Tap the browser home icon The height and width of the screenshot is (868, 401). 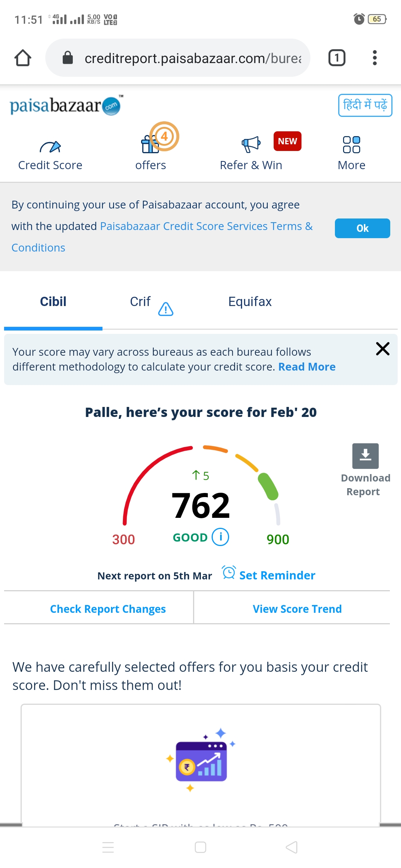[x=23, y=58]
